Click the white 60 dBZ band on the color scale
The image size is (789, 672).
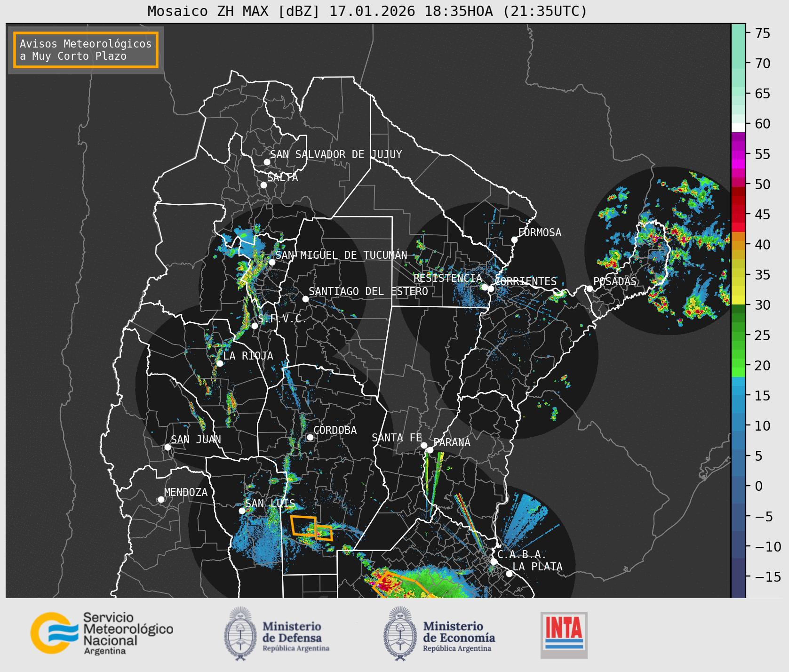tap(738, 128)
